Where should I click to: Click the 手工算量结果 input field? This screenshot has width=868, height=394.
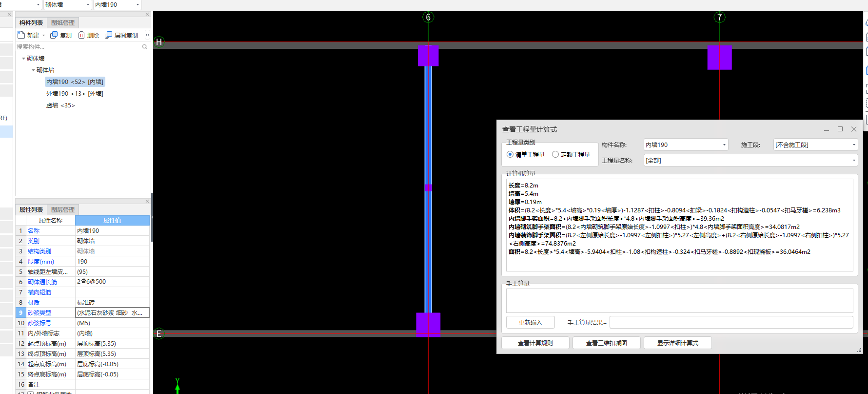731,322
